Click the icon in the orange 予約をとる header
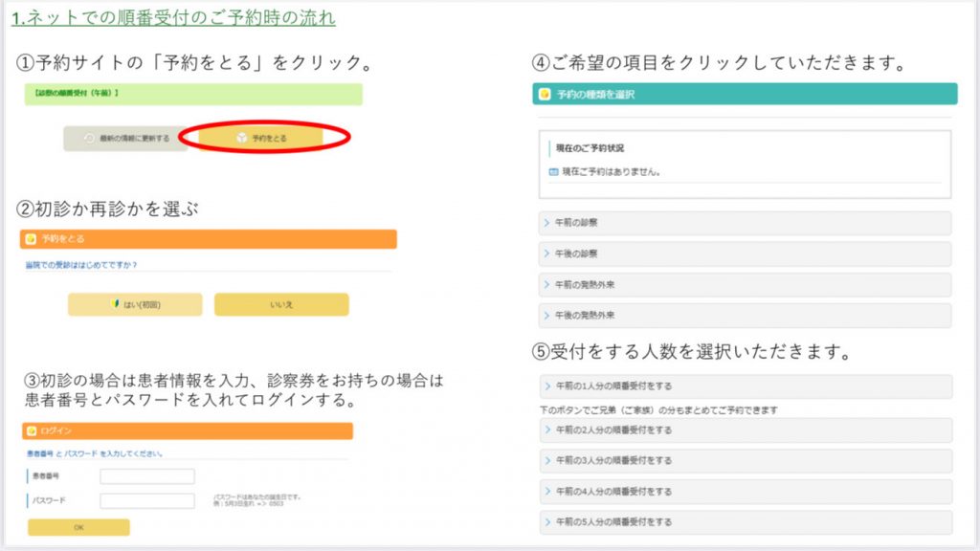The width and height of the screenshot is (980, 551). pyautogui.click(x=31, y=239)
